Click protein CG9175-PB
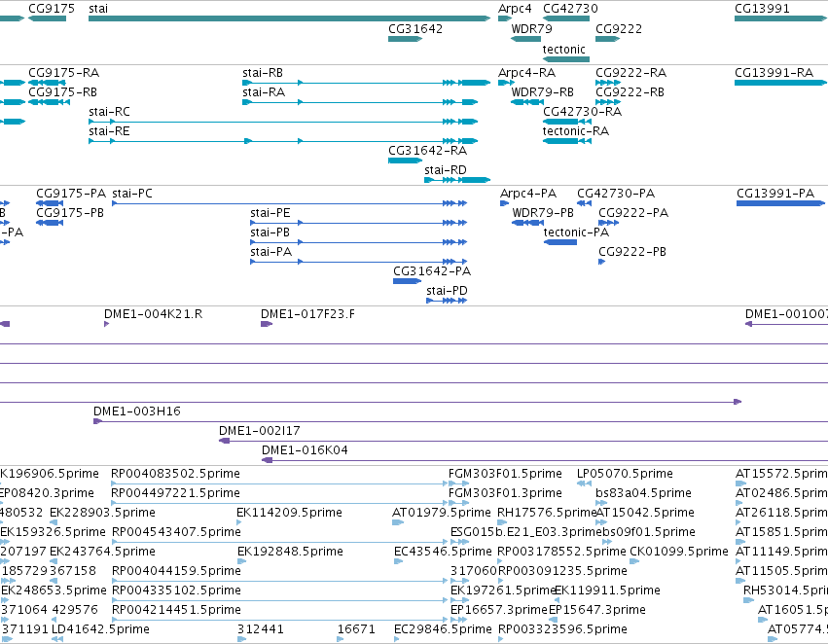 click(50, 223)
